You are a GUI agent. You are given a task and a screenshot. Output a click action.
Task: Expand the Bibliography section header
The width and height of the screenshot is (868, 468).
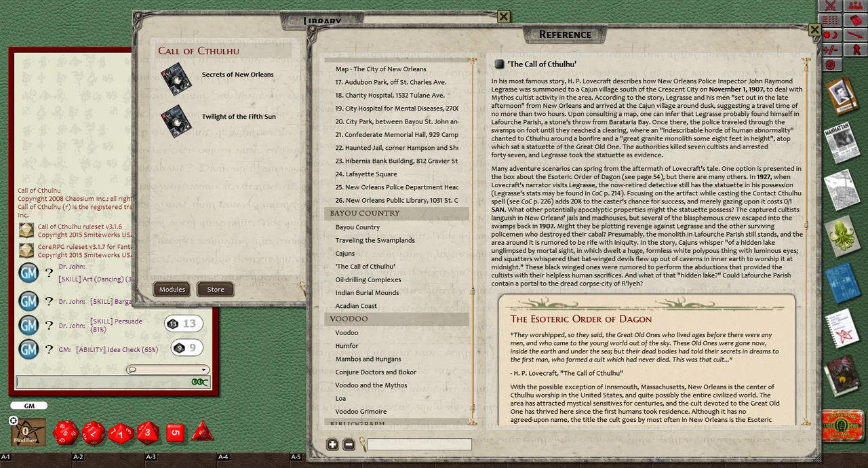(397, 423)
